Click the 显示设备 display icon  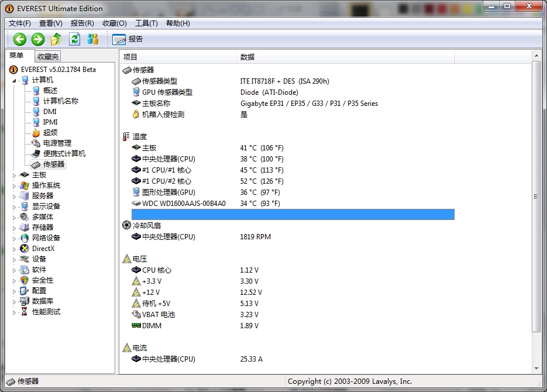tap(25, 207)
